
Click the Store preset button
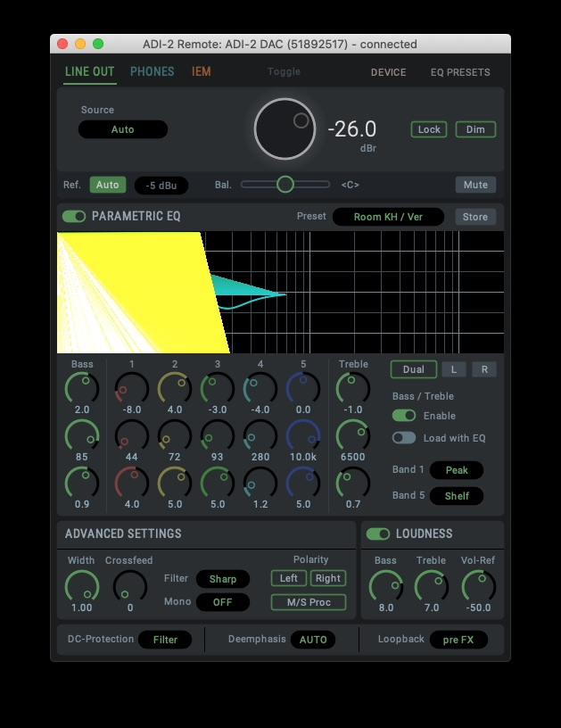coord(475,217)
